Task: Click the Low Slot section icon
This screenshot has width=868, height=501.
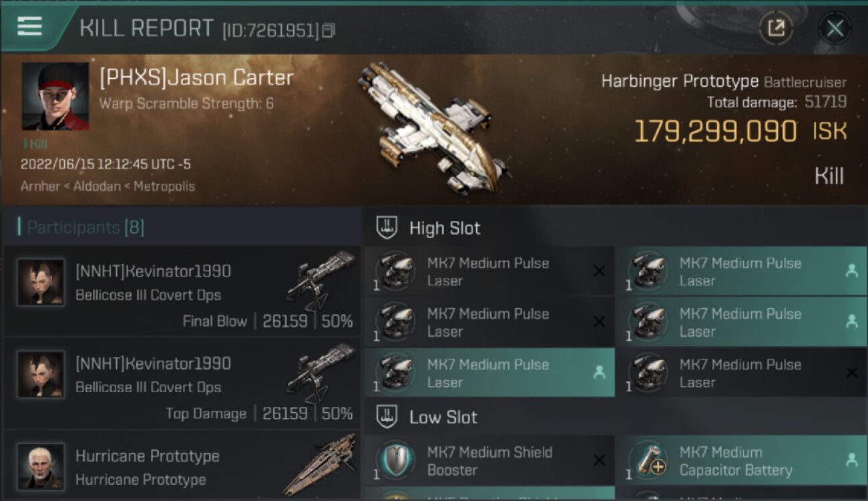Action: [x=387, y=417]
